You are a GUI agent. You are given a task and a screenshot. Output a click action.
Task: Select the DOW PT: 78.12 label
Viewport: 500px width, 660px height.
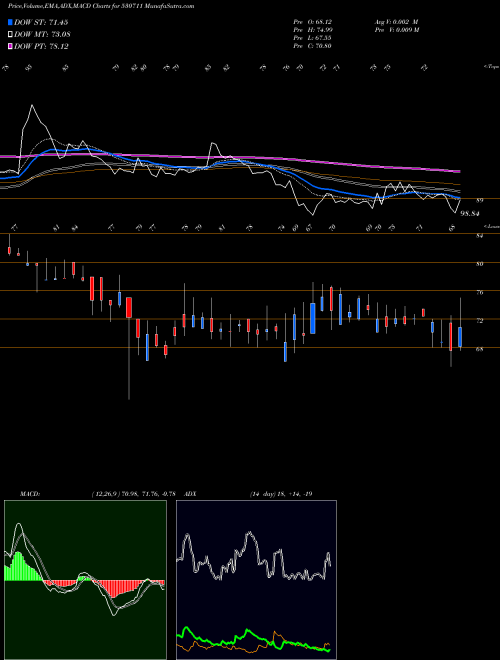coord(41,46)
